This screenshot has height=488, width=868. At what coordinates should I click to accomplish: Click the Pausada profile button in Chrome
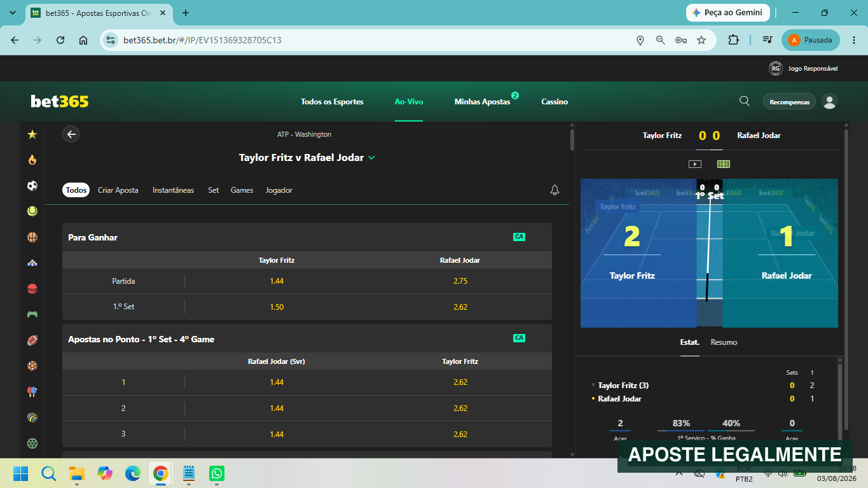811,40
